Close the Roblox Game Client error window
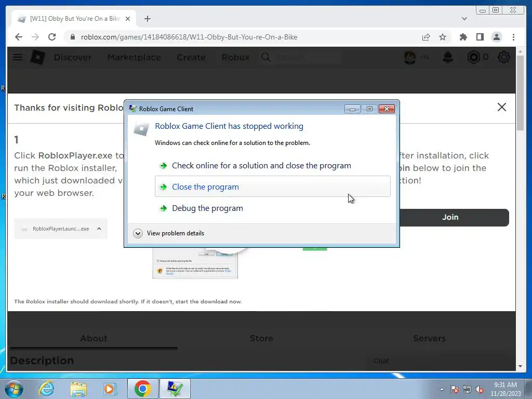 pyautogui.click(x=387, y=109)
